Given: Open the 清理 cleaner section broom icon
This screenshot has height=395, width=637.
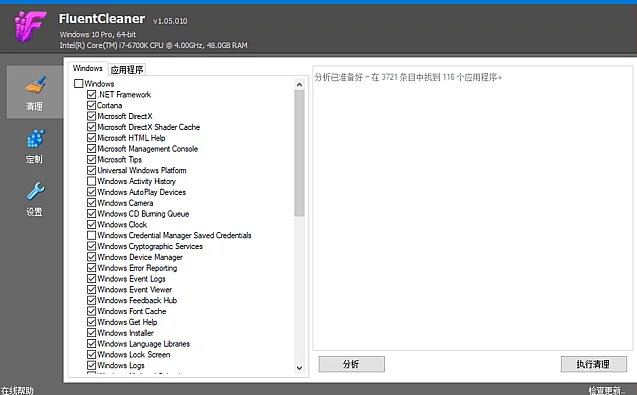Looking at the screenshot, I should pos(35,85).
